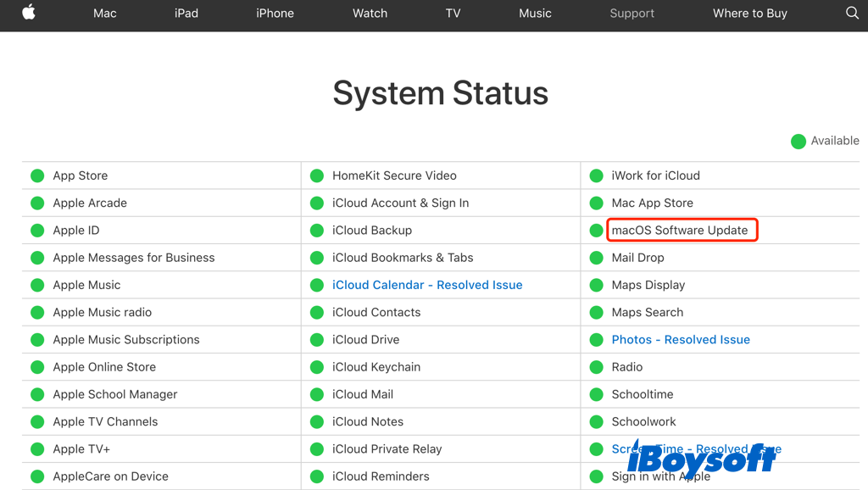This screenshot has height=490, width=868.
Task: Click green dot next to macOS Software Update
Action: point(596,231)
